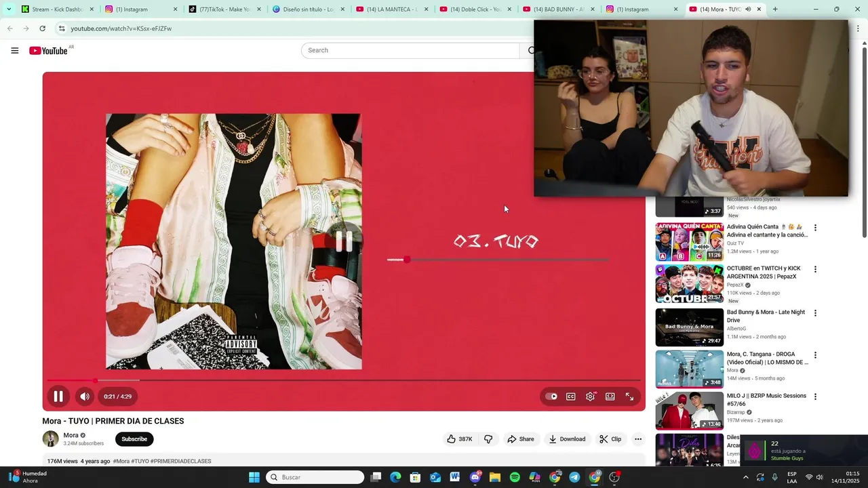868x488 pixels.
Task: Open the tab search dropdown arrow
Action: [x=9, y=9]
